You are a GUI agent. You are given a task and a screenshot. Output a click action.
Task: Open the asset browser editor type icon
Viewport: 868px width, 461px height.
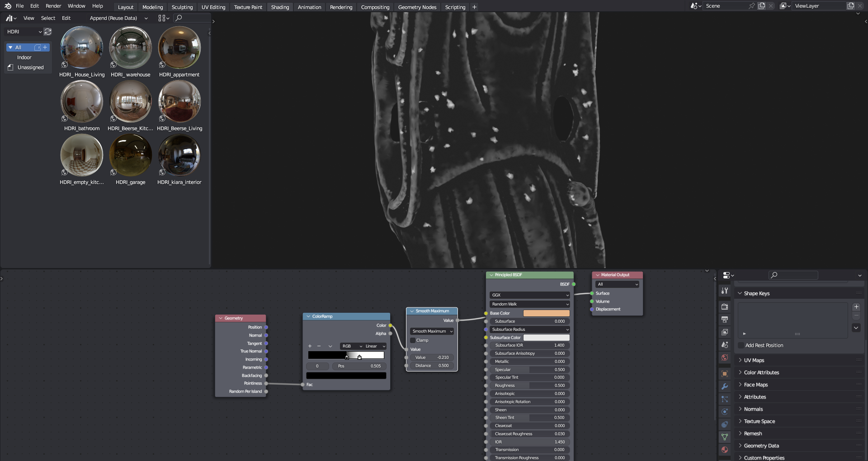point(11,18)
